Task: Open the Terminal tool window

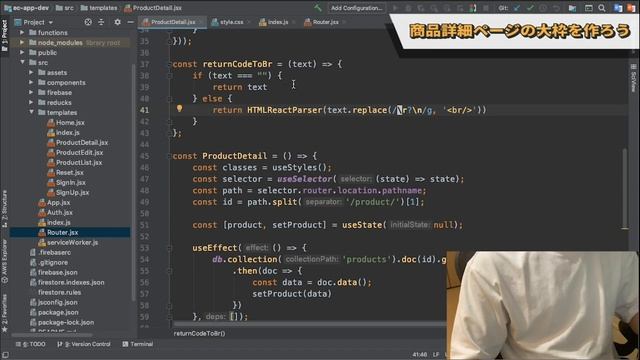Action: point(138,344)
